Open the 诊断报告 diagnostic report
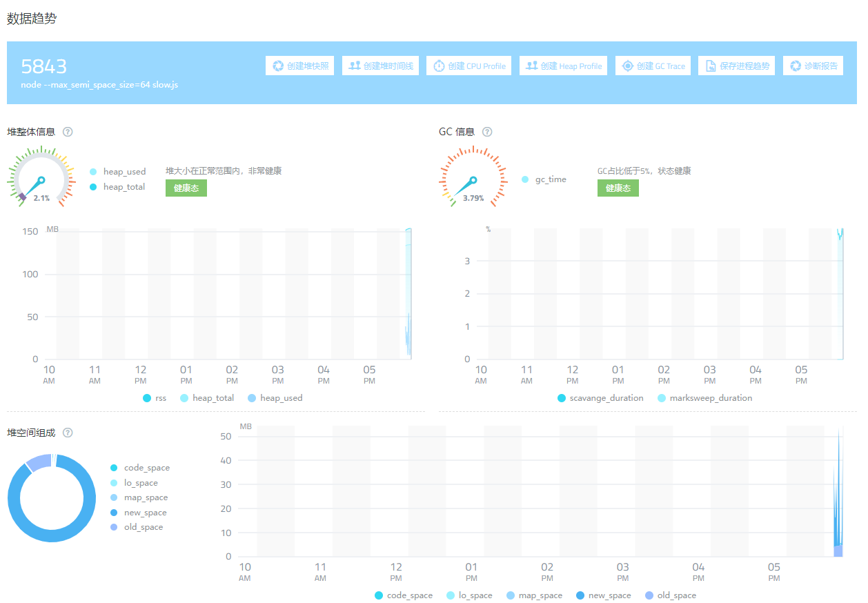The image size is (868, 603). (813, 66)
